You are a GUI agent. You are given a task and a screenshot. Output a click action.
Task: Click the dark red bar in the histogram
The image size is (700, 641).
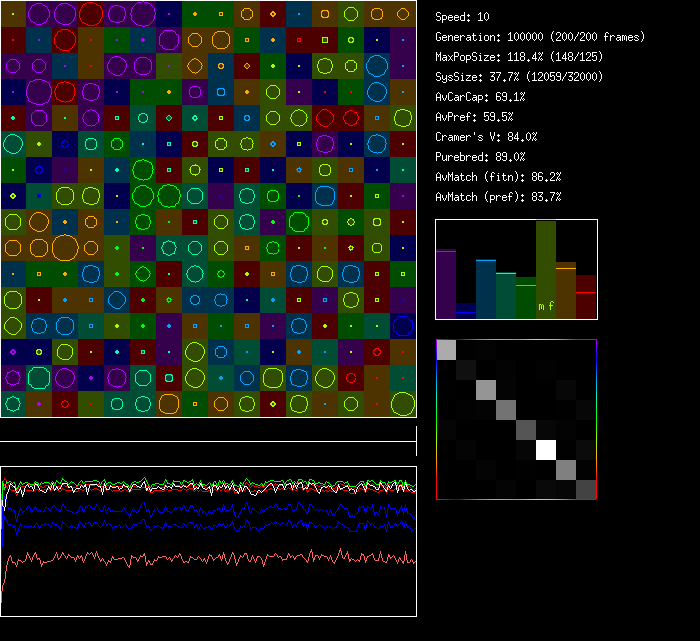tap(586, 298)
